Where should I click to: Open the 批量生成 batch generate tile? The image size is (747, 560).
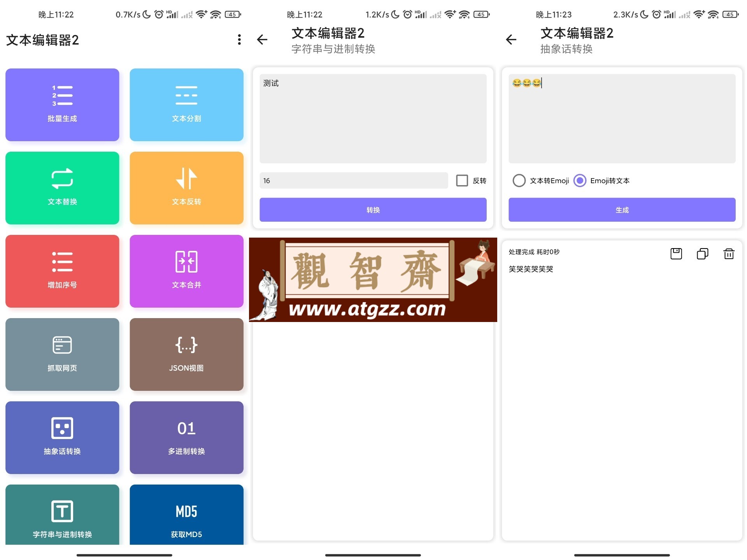coord(62,105)
